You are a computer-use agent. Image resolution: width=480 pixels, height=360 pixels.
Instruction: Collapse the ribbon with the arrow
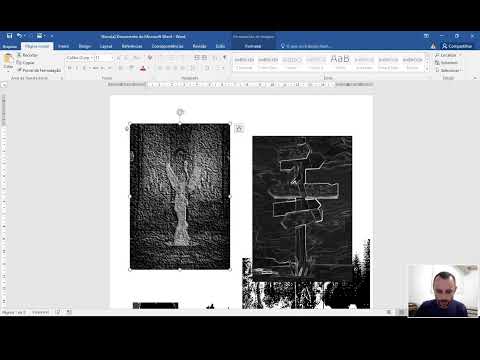coord(475,78)
